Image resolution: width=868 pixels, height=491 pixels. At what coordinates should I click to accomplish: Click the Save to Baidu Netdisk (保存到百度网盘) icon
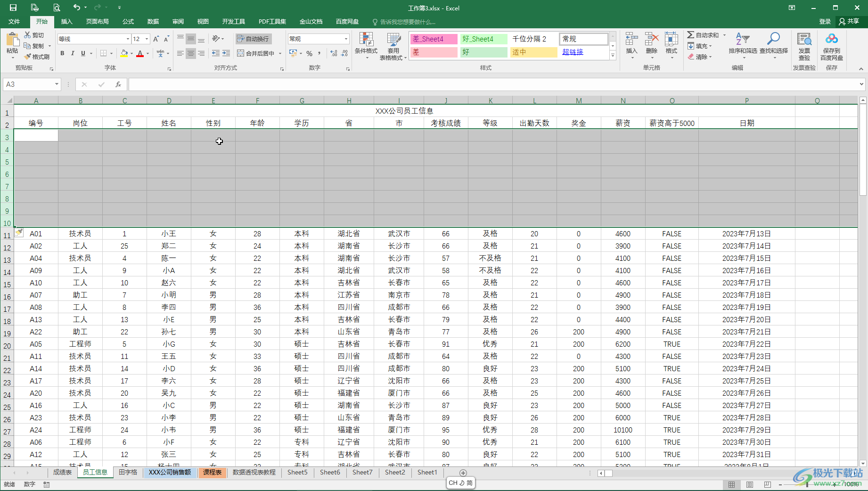tap(832, 39)
